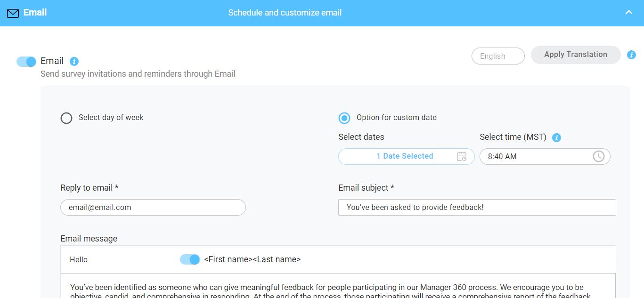
Task: Disable the Email survey invitations toggle
Action: coord(26,62)
